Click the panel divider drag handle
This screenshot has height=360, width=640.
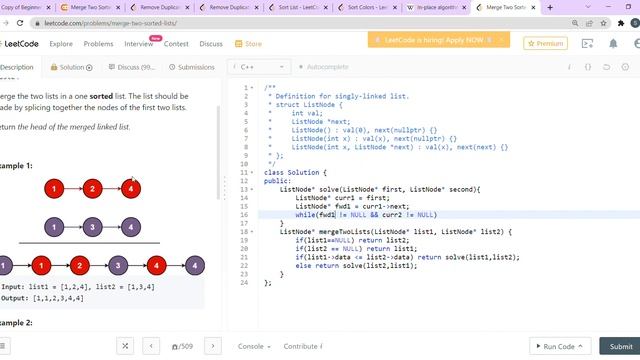[224, 188]
